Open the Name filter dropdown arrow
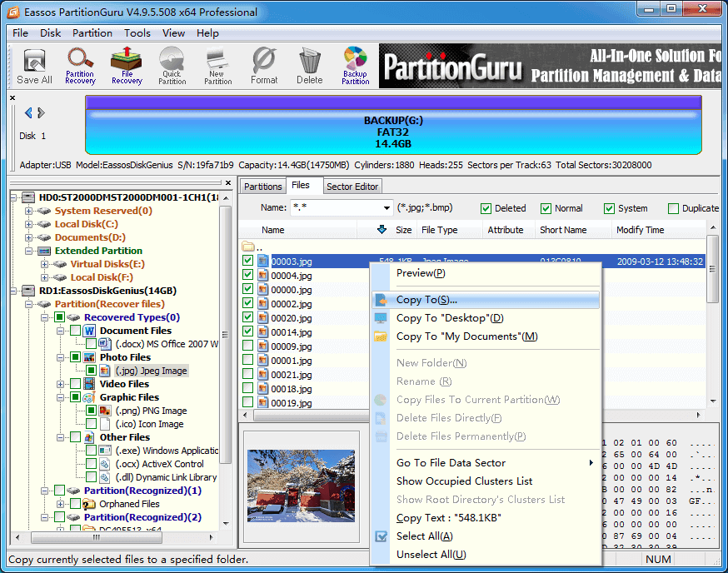 tap(386, 208)
